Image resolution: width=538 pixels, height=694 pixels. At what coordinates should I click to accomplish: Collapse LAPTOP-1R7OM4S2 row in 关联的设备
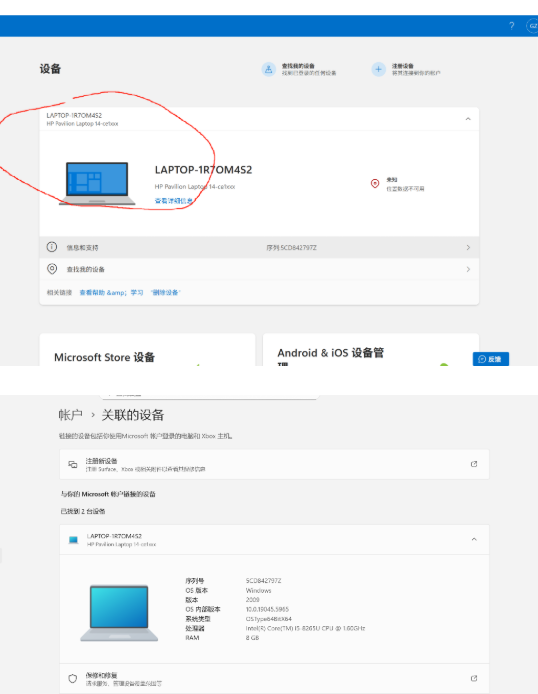[x=474, y=539]
